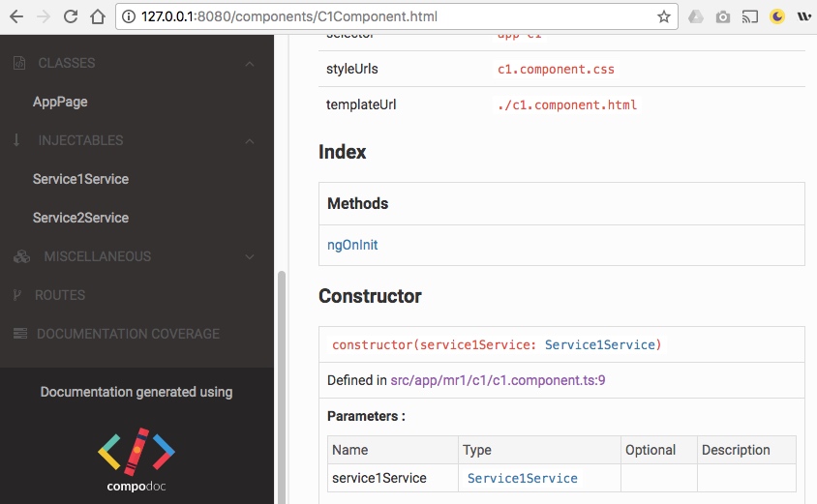This screenshot has height=504, width=817.
Task: Click the browser forward arrow
Action: 44,16
